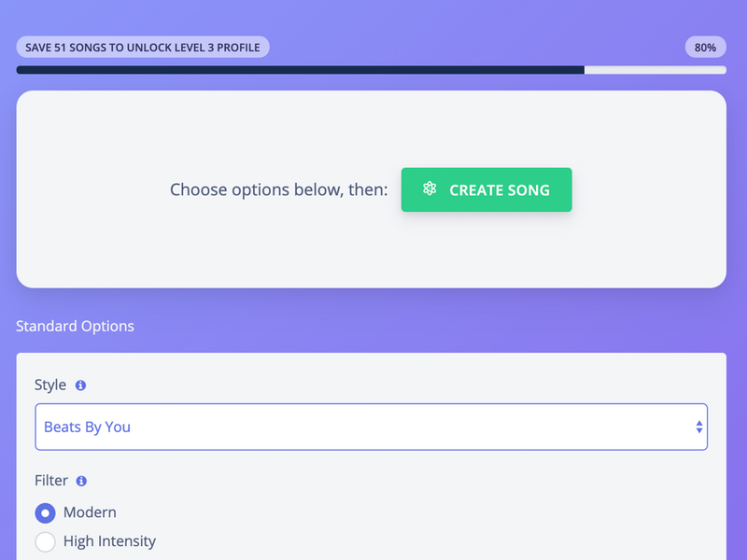Choose the High Intensity radio option
747x560 pixels.
pos(45,542)
